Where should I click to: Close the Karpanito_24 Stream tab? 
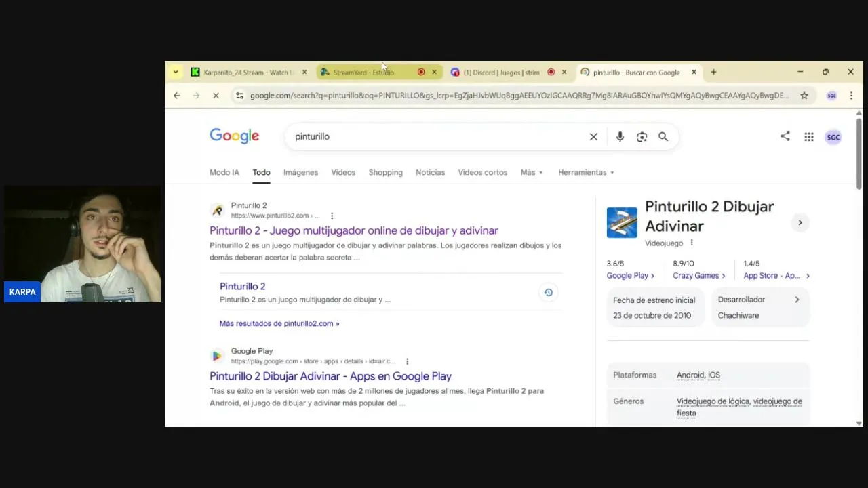pyautogui.click(x=304, y=72)
